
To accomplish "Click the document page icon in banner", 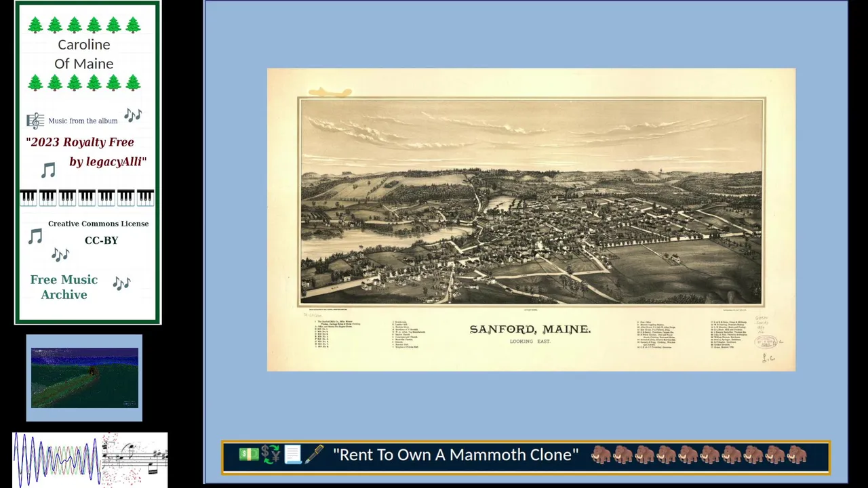I will click(x=292, y=455).
